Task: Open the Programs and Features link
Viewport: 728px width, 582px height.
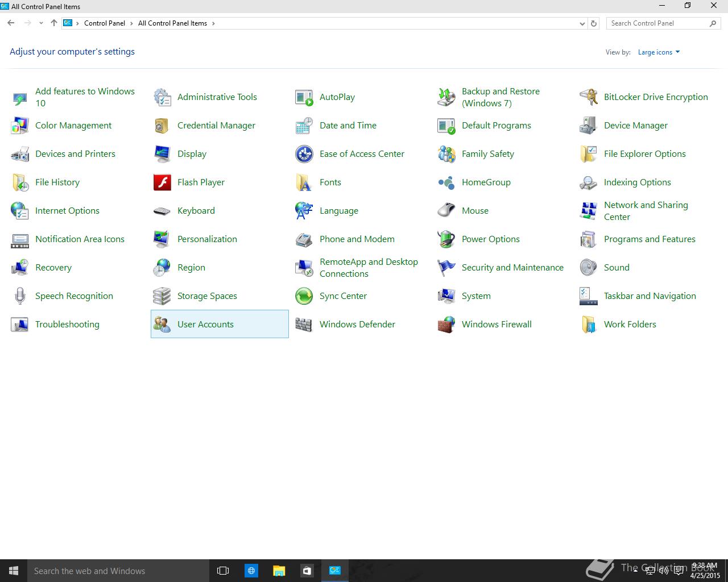Action: click(x=650, y=239)
